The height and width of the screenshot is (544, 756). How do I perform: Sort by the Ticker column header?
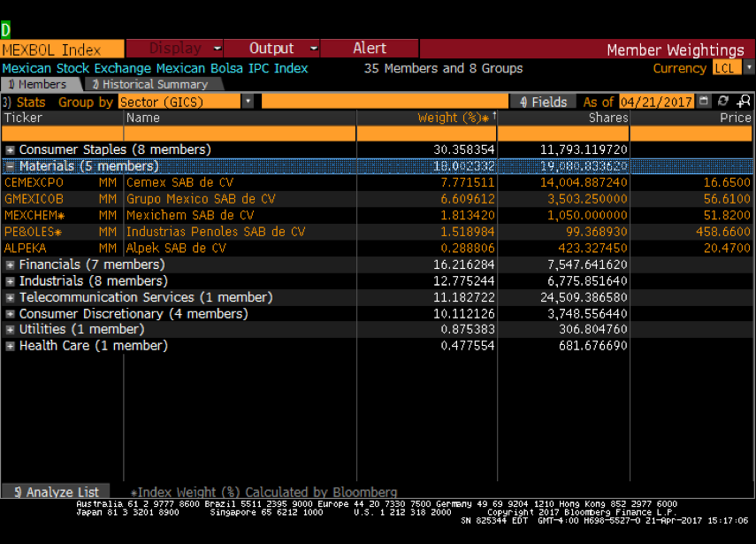(23, 118)
